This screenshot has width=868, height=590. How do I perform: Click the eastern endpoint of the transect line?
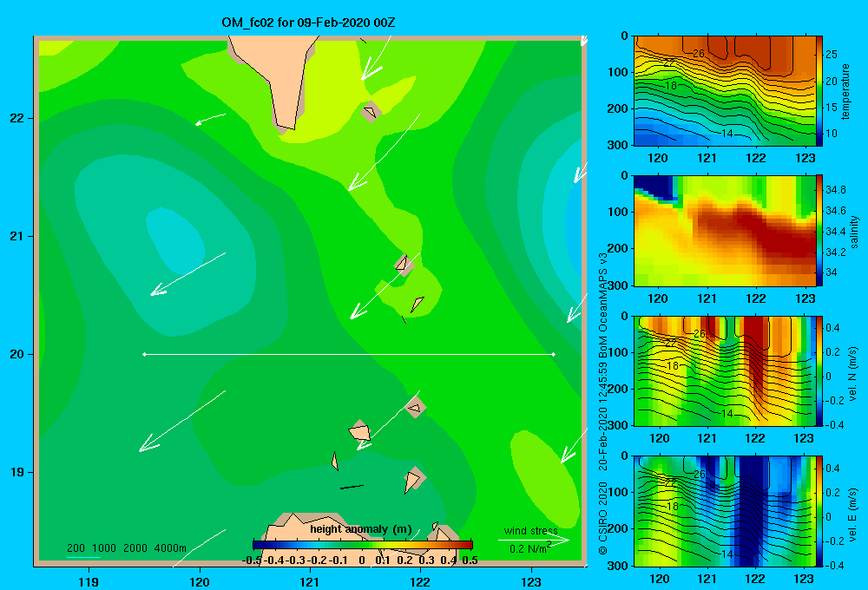point(554,354)
